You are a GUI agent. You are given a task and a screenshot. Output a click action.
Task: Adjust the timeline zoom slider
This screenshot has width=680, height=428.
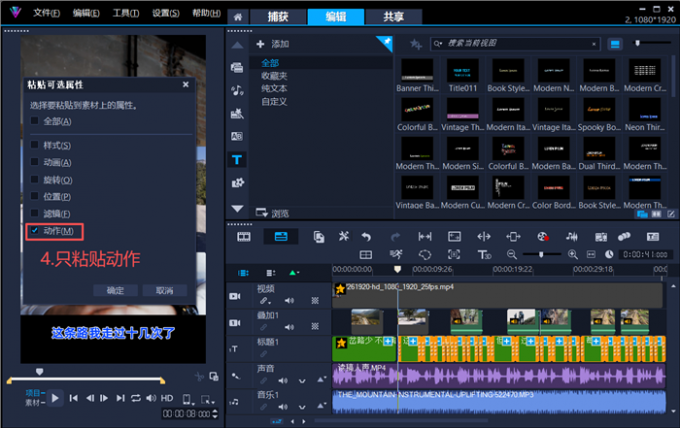pos(541,255)
